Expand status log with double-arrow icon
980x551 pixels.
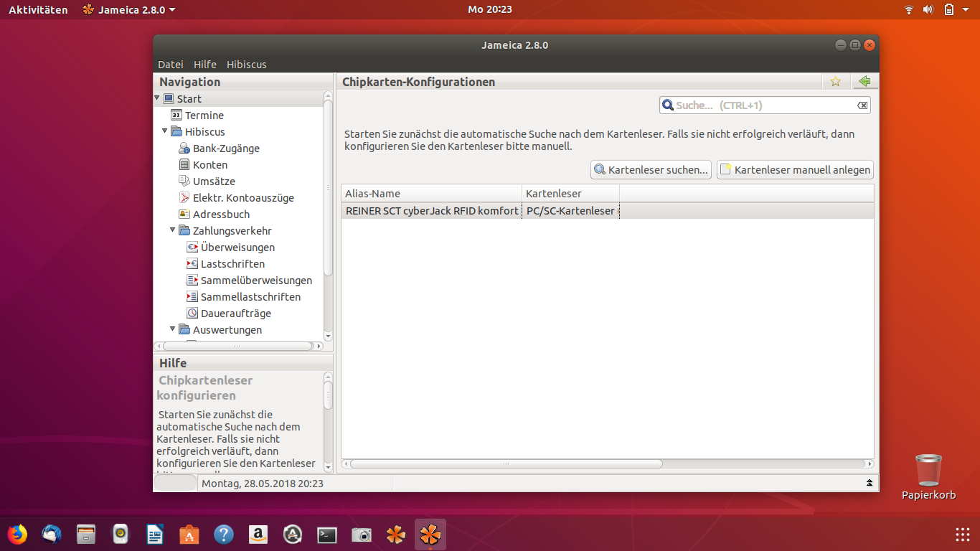point(870,484)
